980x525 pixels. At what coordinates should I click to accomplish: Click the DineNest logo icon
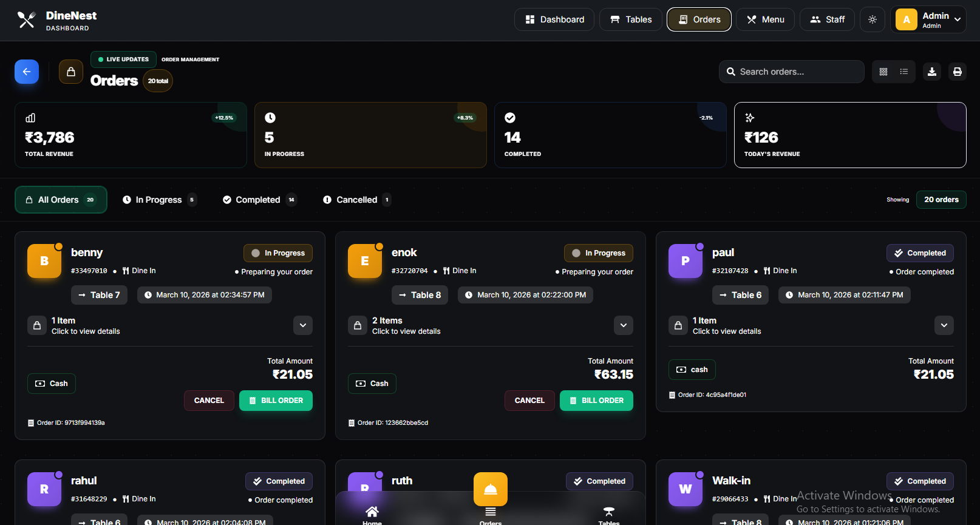click(26, 20)
